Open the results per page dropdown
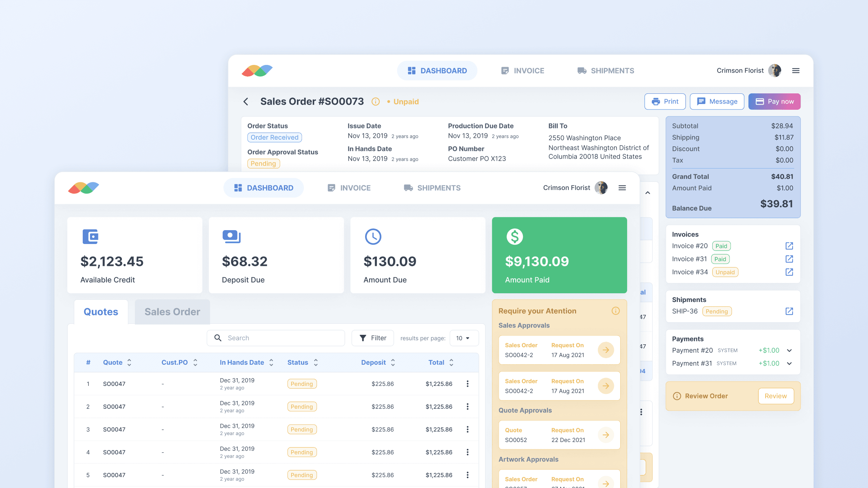The width and height of the screenshot is (868, 488). pyautogui.click(x=464, y=338)
